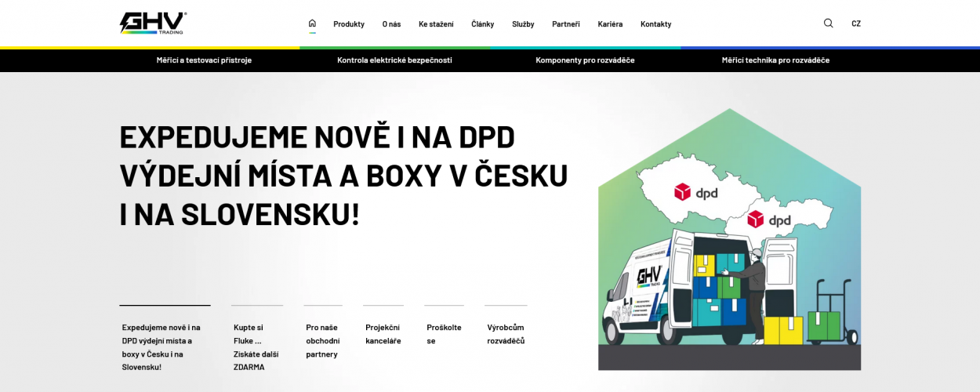Click the GHV Trading logo
980x392 pixels.
[x=153, y=24]
